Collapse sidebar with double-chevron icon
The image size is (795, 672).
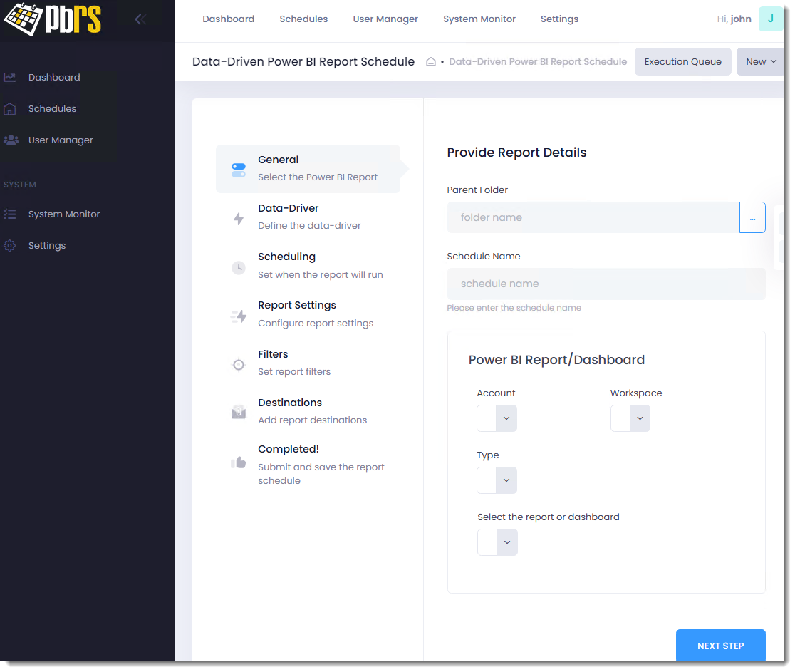click(x=140, y=19)
